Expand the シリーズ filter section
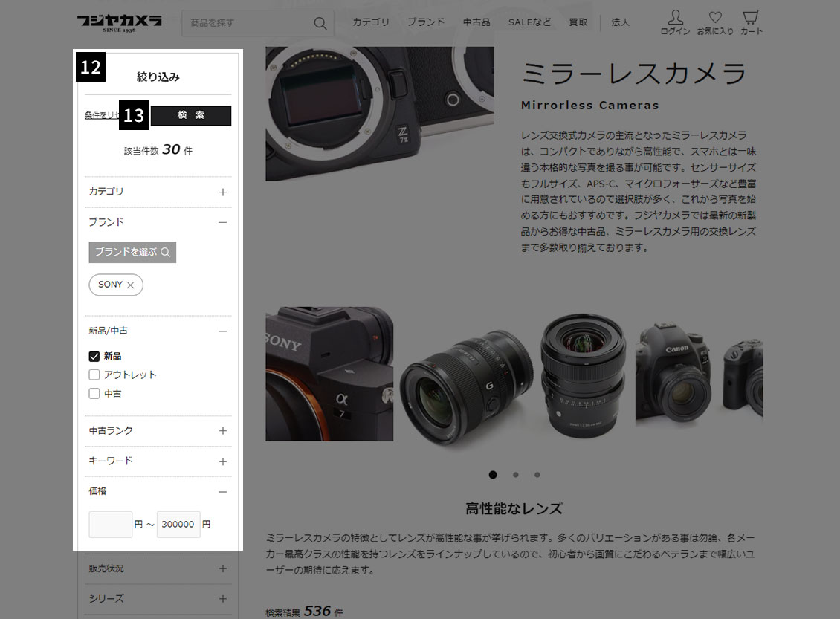The height and width of the screenshot is (619, 840). pos(223,599)
